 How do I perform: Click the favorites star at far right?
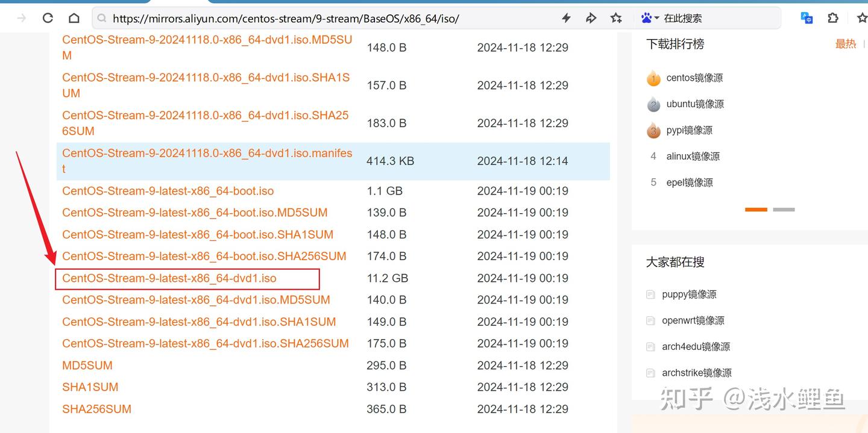tap(861, 17)
